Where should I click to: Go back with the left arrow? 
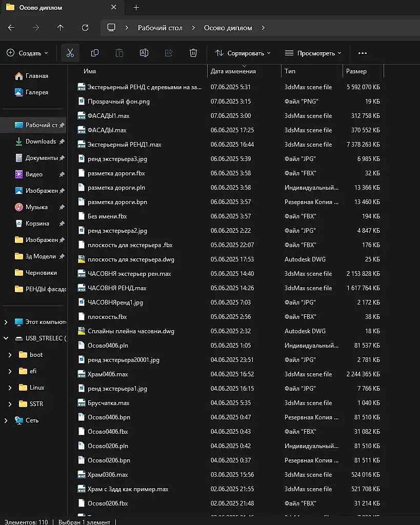11,28
